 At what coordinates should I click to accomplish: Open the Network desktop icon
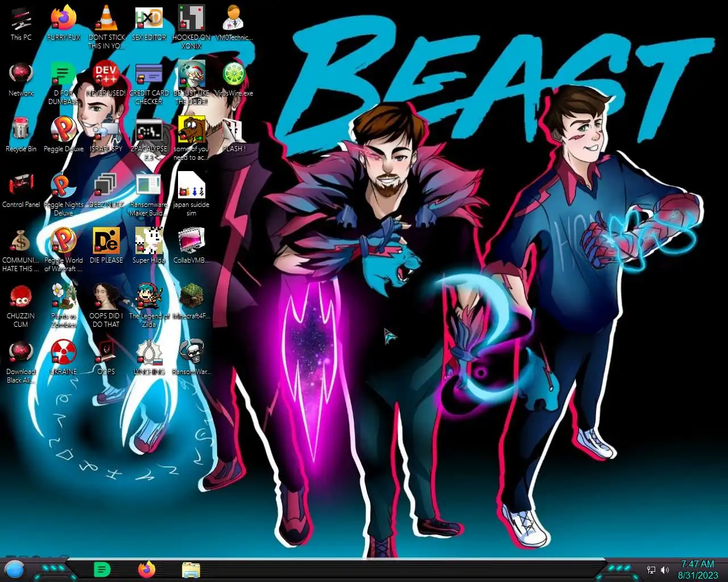coord(21,80)
